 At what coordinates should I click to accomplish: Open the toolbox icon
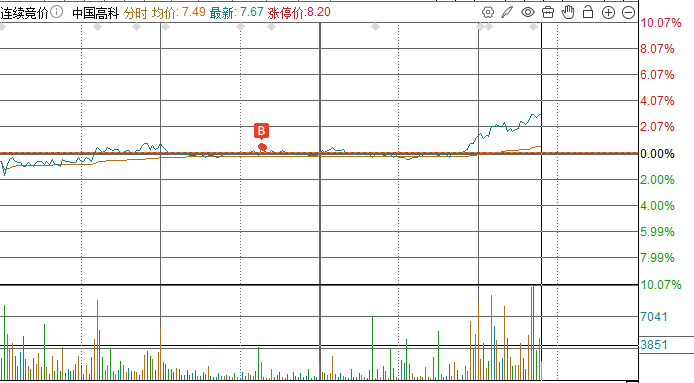pyautogui.click(x=548, y=12)
